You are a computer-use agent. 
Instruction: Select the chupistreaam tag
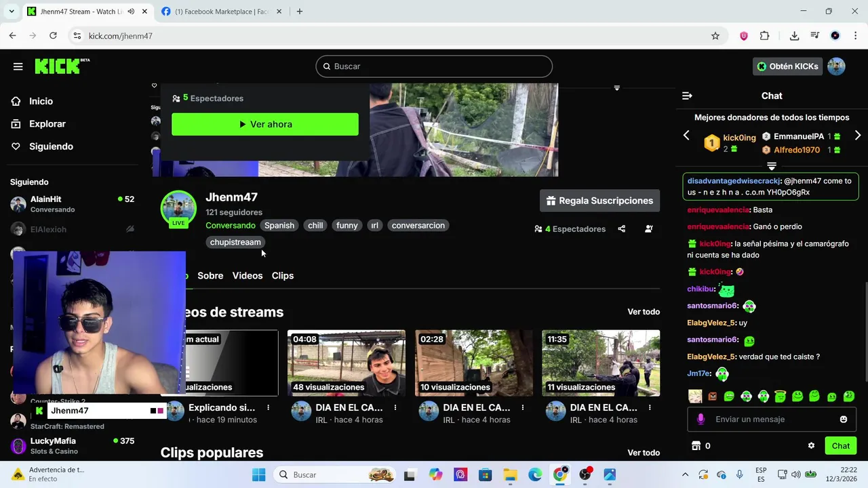click(x=235, y=242)
